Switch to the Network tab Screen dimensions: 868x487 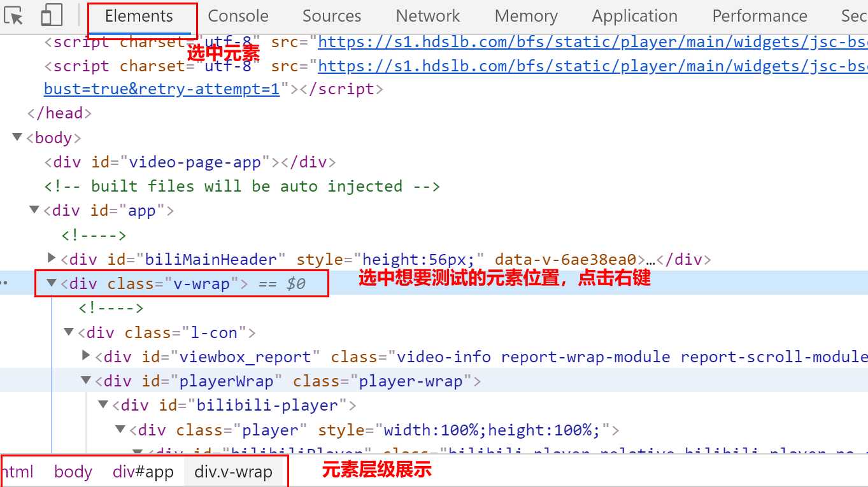tap(428, 16)
